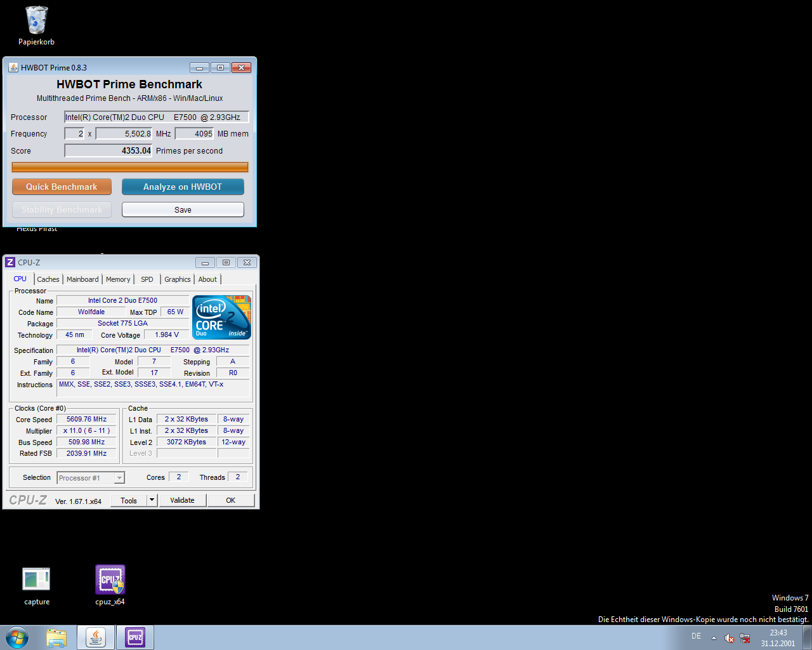812x650 pixels.
Task: Switch to the SPD tab
Action: click(147, 279)
